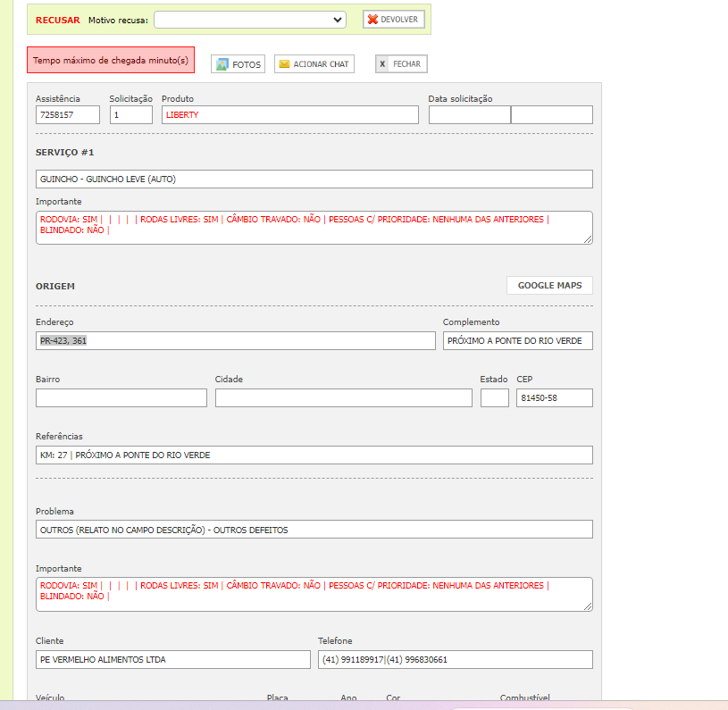Click the red X Devolver button
Image resolution: width=728 pixels, height=710 pixels.
coord(393,20)
